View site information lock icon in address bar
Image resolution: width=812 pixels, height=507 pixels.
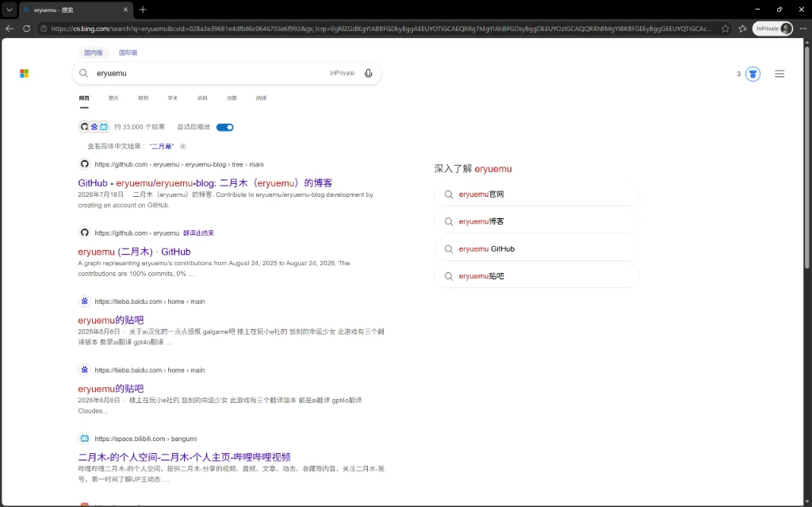pyautogui.click(x=44, y=29)
